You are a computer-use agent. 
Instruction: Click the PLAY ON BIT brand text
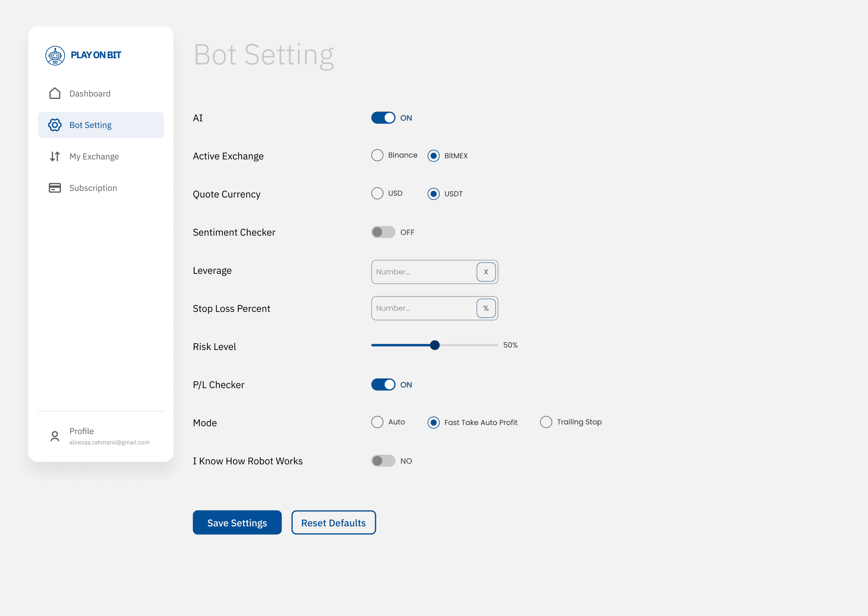pyautogui.click(x=96, y=55)
